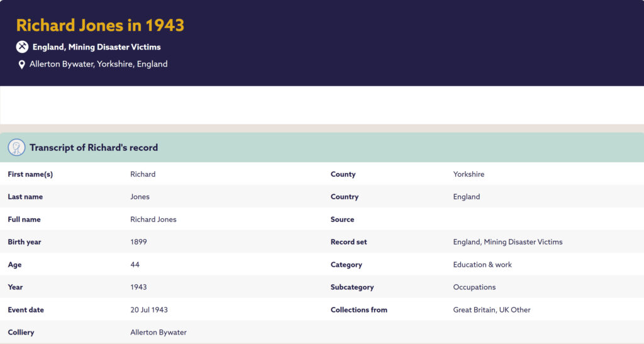Click the 'First name(s)' field label
644x344 pixels.
click(x=30, y=174)
